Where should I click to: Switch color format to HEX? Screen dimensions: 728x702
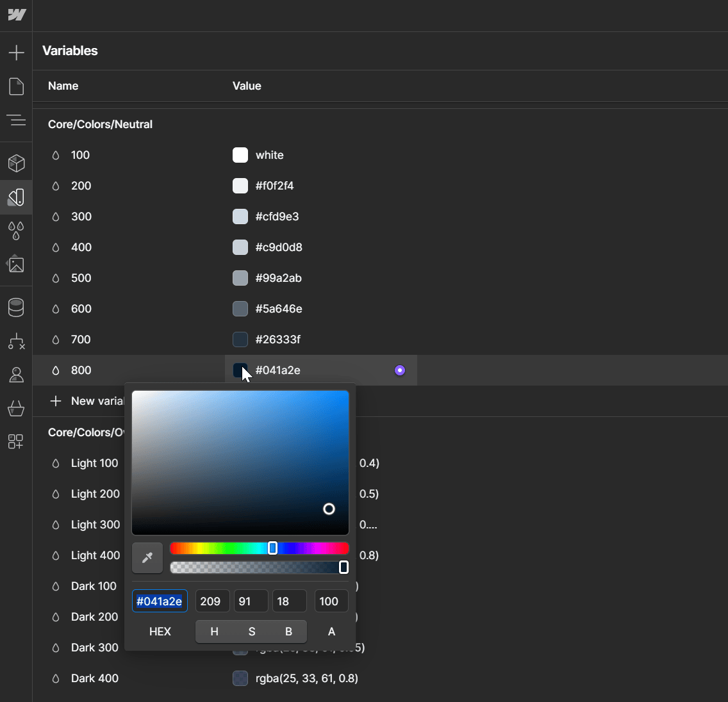(160, 632)
